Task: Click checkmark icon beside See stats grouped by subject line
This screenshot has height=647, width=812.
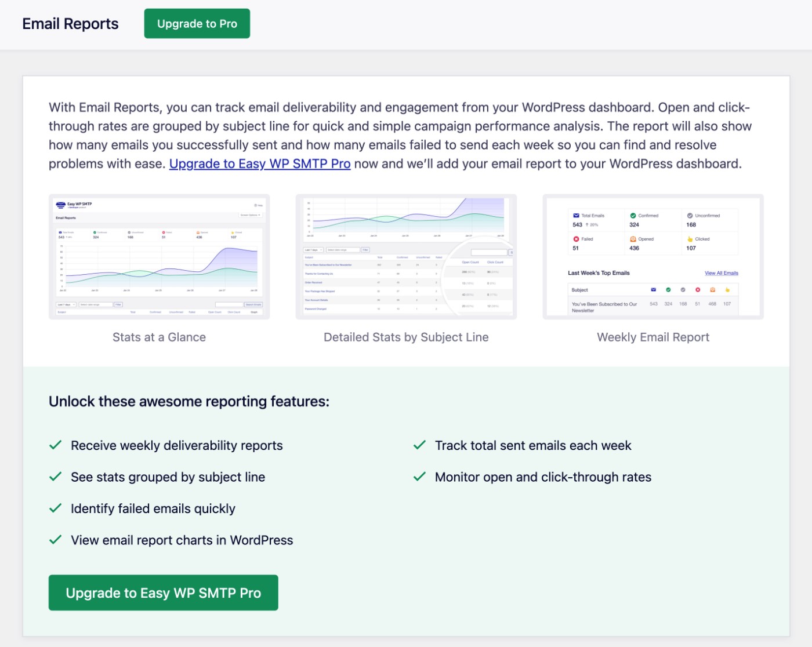Action: click(x=56, y=477)
